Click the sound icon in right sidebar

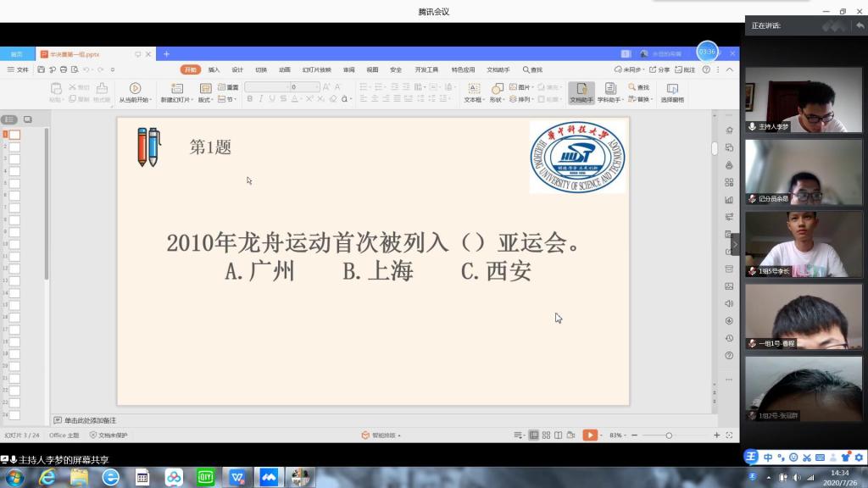coord(729,303)
